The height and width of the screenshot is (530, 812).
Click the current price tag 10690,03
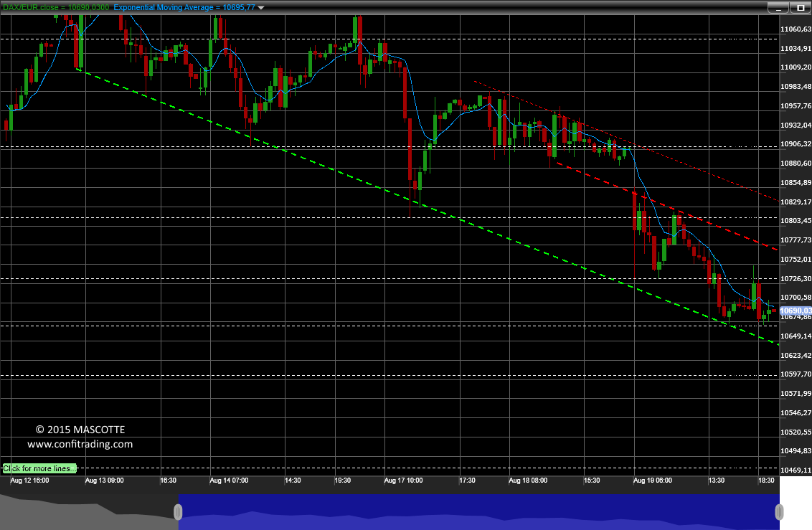(796, 311)
